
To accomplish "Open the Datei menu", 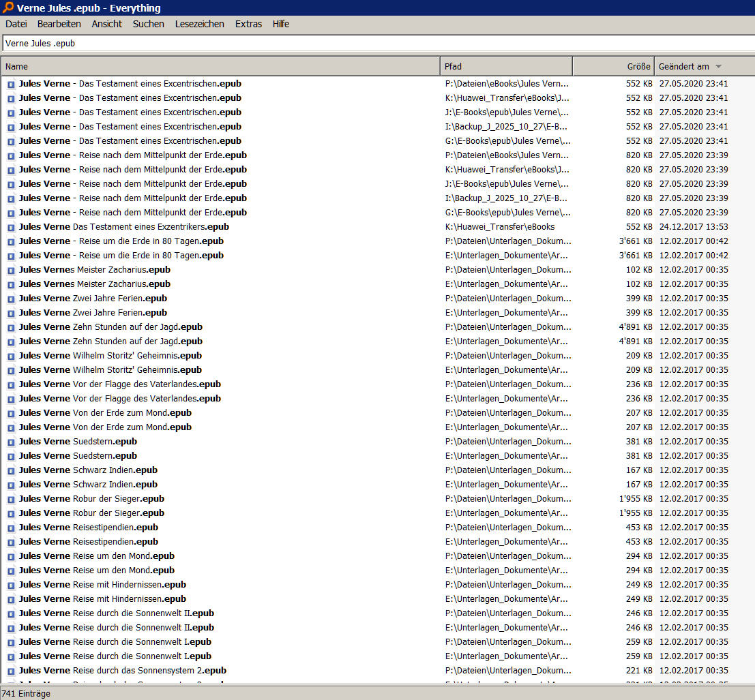I will (x=16, y=24).
